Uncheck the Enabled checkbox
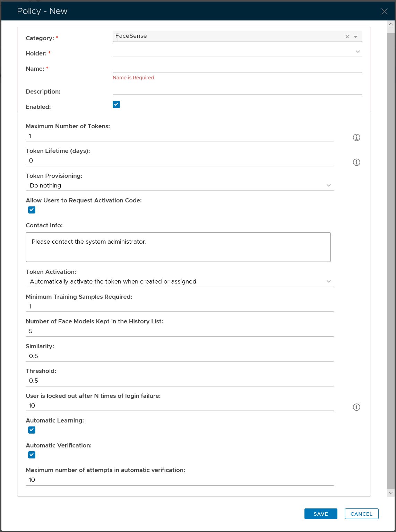This screenshot has height=532, width=396. [116, 105]
